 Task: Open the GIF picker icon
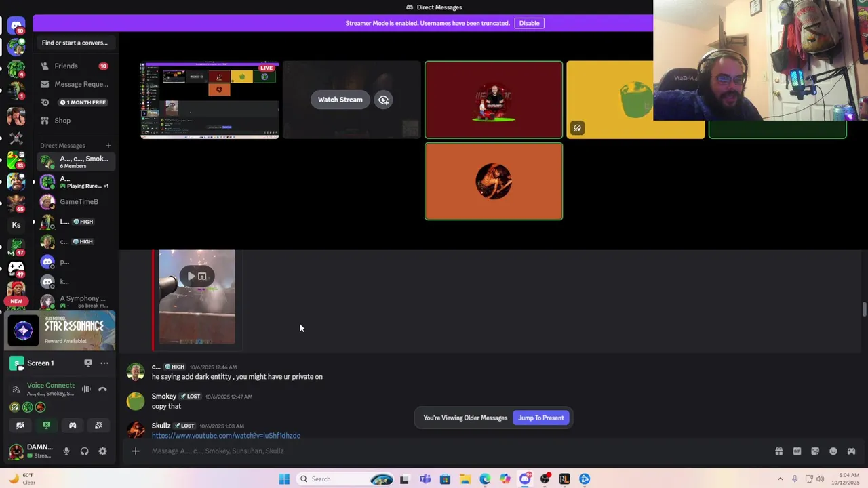pos(797,451)
